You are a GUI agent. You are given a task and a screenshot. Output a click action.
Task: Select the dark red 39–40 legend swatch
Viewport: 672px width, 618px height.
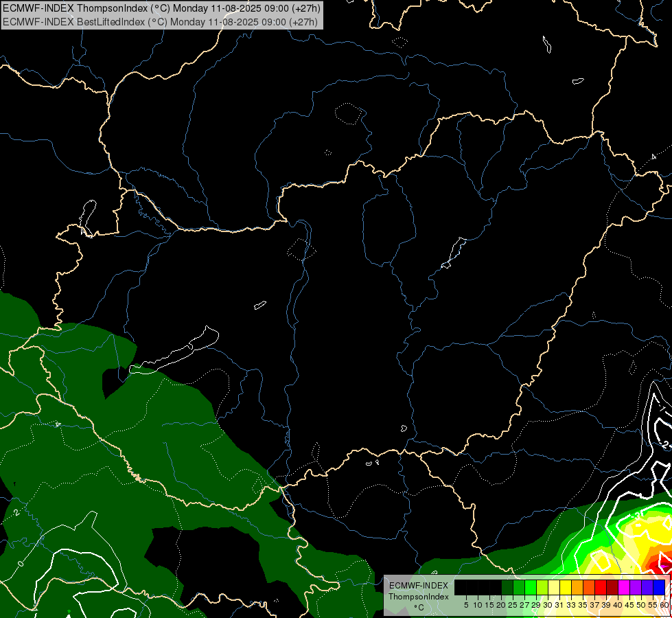[x=612, y=587]
